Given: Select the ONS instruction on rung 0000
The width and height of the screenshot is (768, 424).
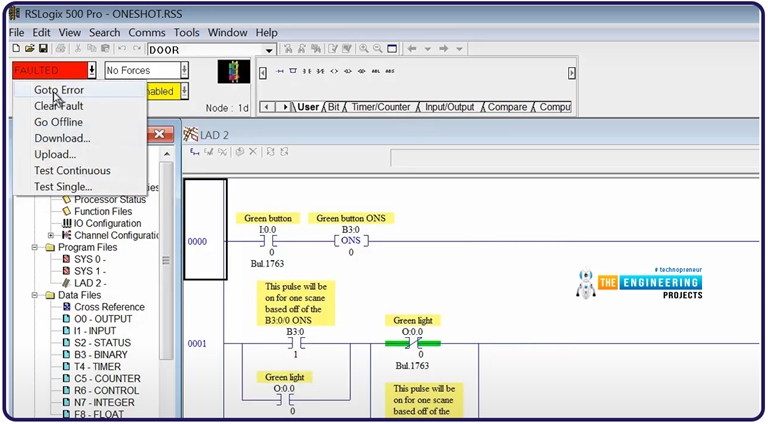Looking at the screenshot, I should coord(351,241).
